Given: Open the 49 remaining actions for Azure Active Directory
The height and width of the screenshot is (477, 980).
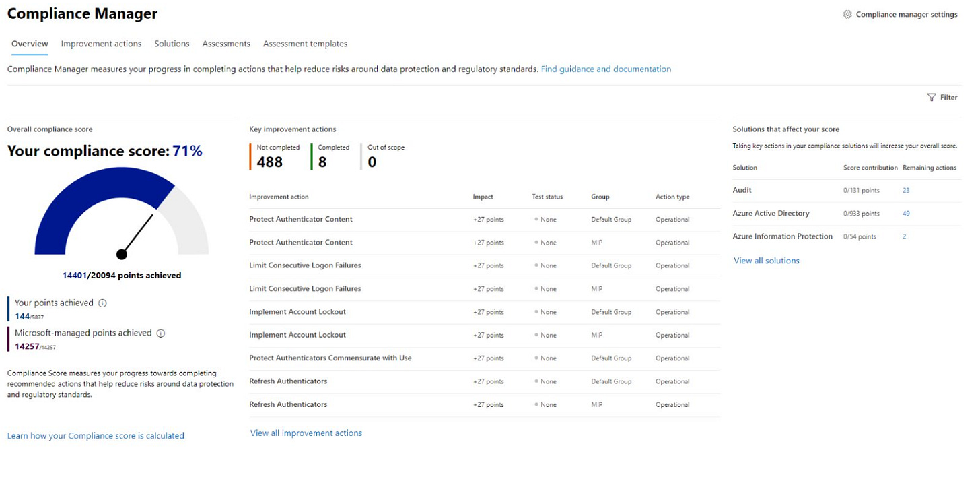Looking at the screenshot, I should pos(906,213).
